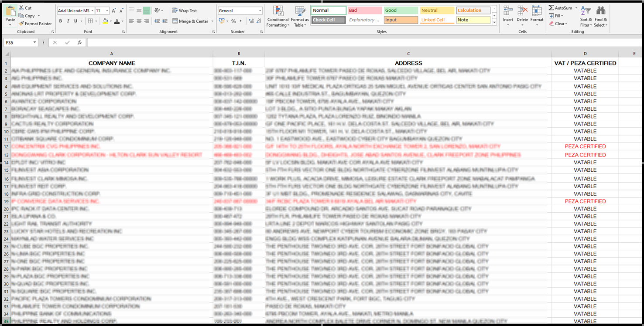This screenshot has height=326, width=644.
Task: Align text to the right
Action: pos(147,21)
